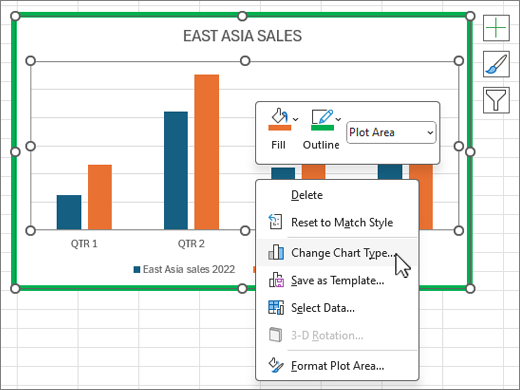Screen dimensions: 520x390
Task: Select the orange QTR 1 bar
Action: pos(100,197)
